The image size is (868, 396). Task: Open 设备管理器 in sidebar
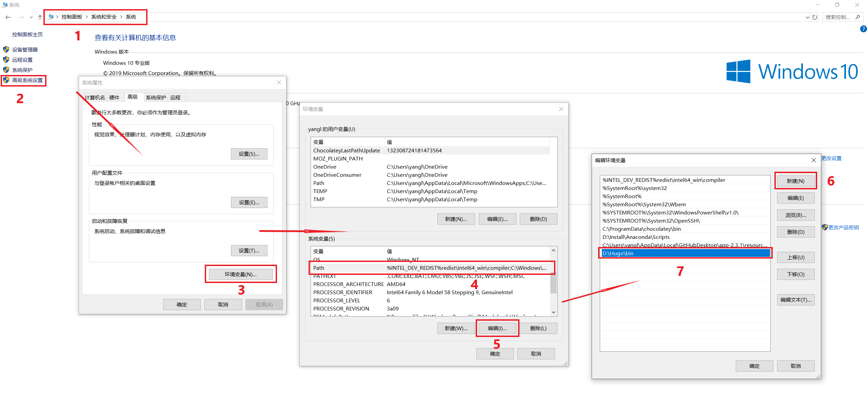coord(25,50)
